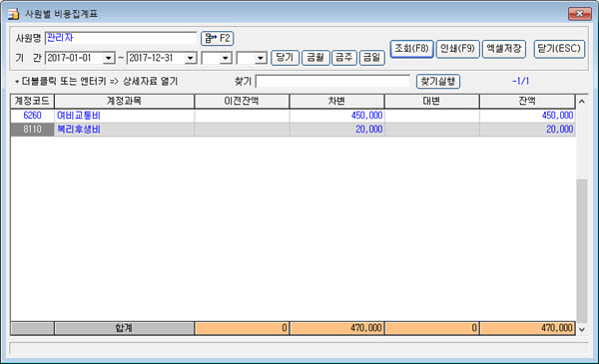
Task: Open the end date 2017-12-31 dropdown
Action: pyautogui.click(x=190, y=59)
